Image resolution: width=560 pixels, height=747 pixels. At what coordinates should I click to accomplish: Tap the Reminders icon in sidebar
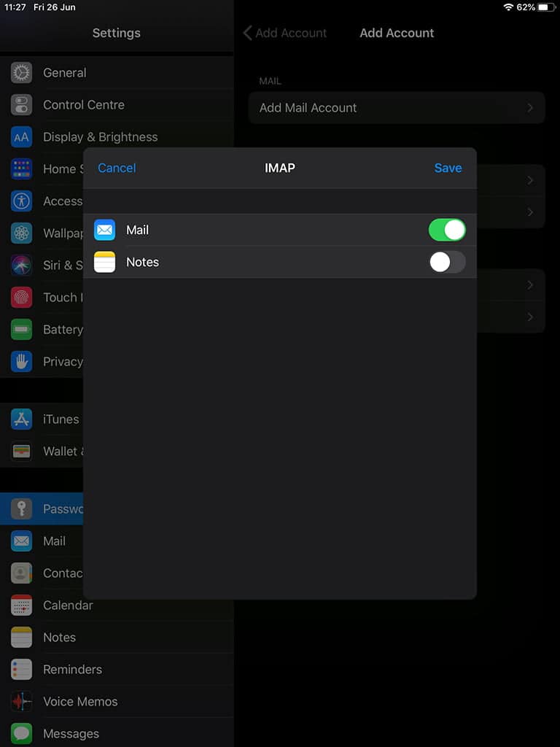click(x=21, y=670)
